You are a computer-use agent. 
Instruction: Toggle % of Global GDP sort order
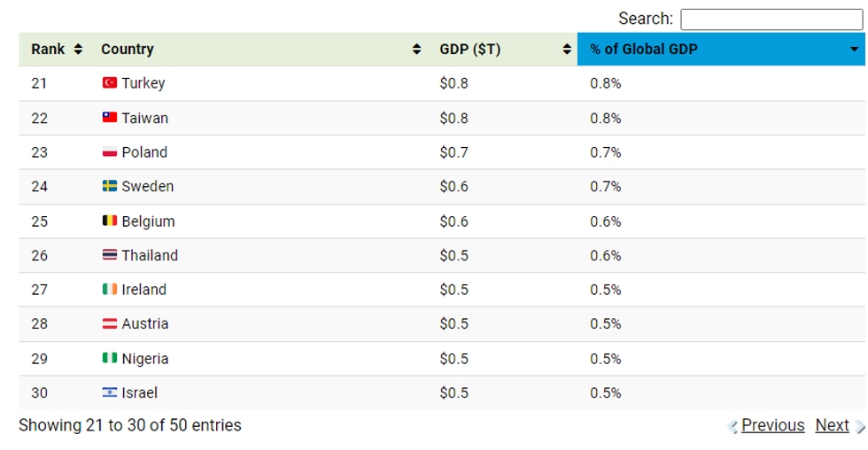coord(854,50)
